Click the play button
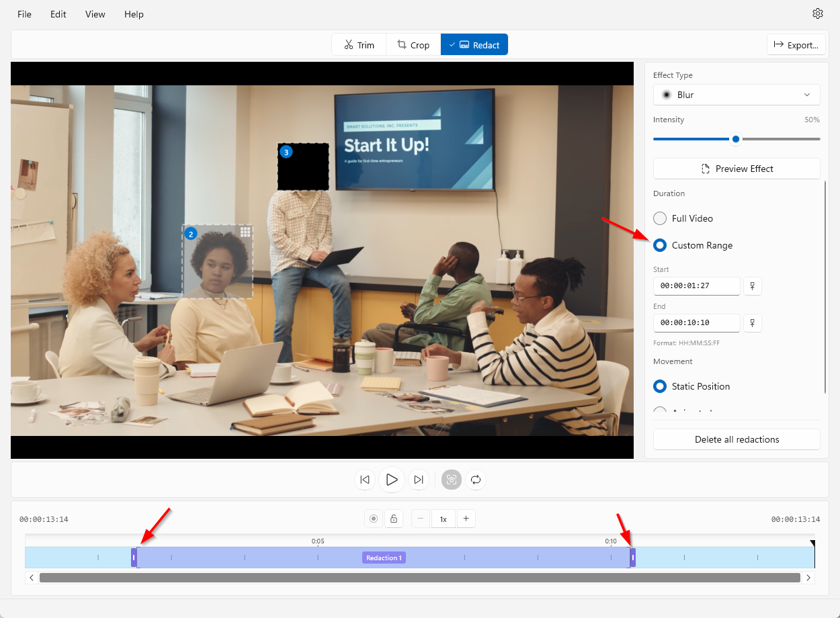This screenshot has height=618, width=840. coord(392,480)
